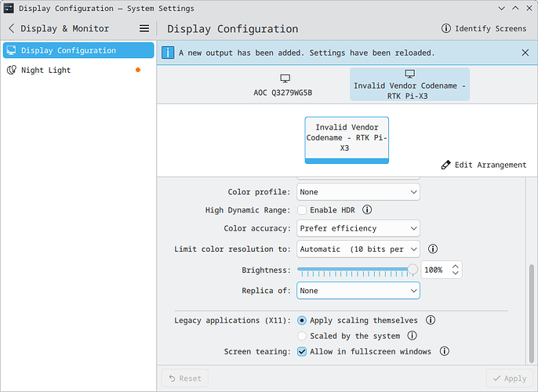Select Apply scaling themselves radio
Image resolution: width=538 pixels, height=392 pixels.
click(302, 321)
